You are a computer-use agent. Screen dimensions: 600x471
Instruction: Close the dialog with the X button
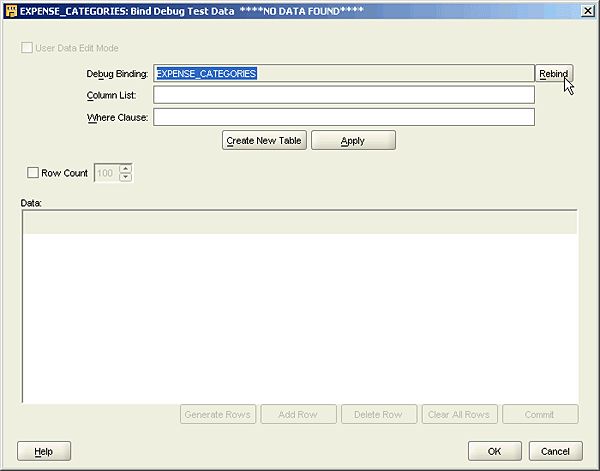587,11
